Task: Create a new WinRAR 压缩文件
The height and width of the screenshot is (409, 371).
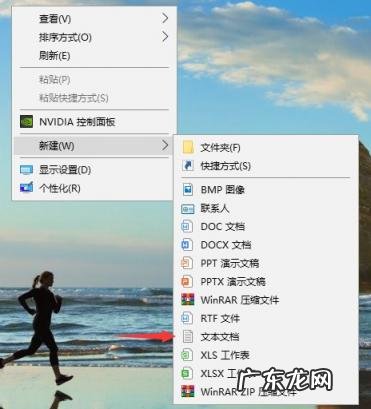Action: [x=266, y=300]
